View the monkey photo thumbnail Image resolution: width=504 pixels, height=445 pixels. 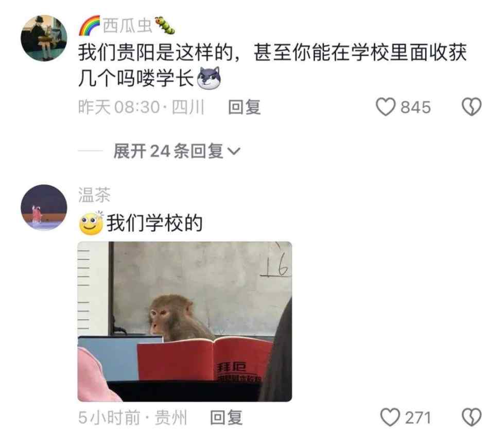(185, 321)
